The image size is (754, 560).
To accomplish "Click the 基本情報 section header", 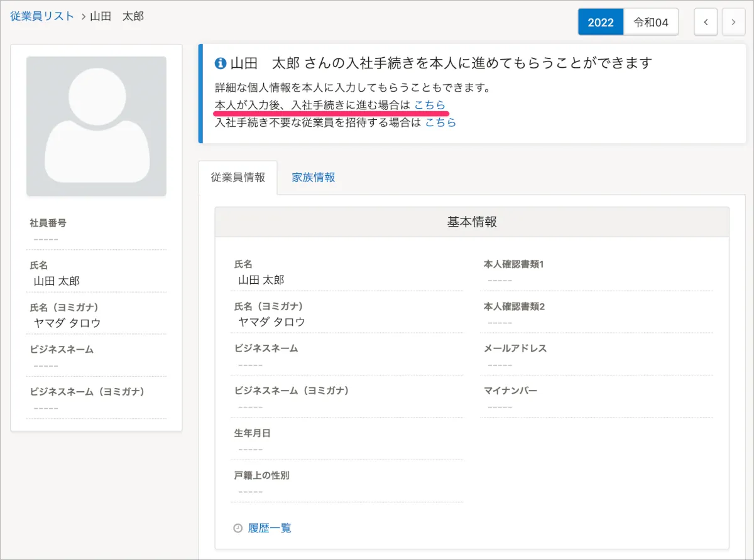I will pyautogui.click(x=472, y=222).
